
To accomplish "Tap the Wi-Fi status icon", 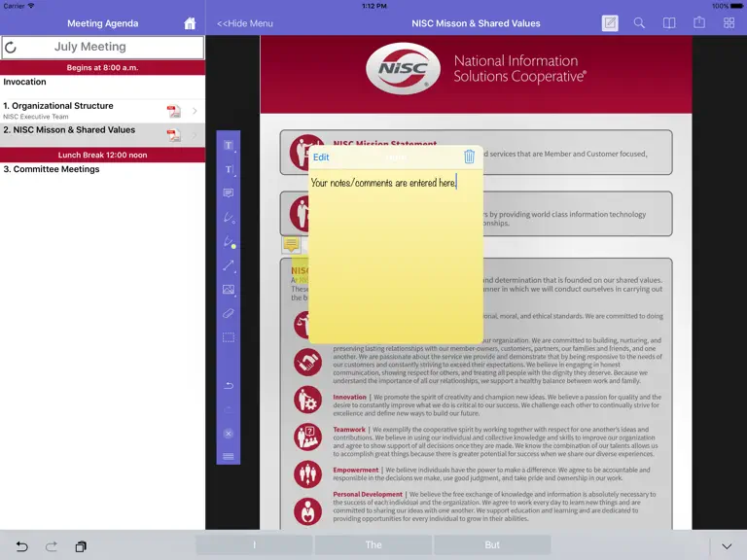I will click(31, 6).
